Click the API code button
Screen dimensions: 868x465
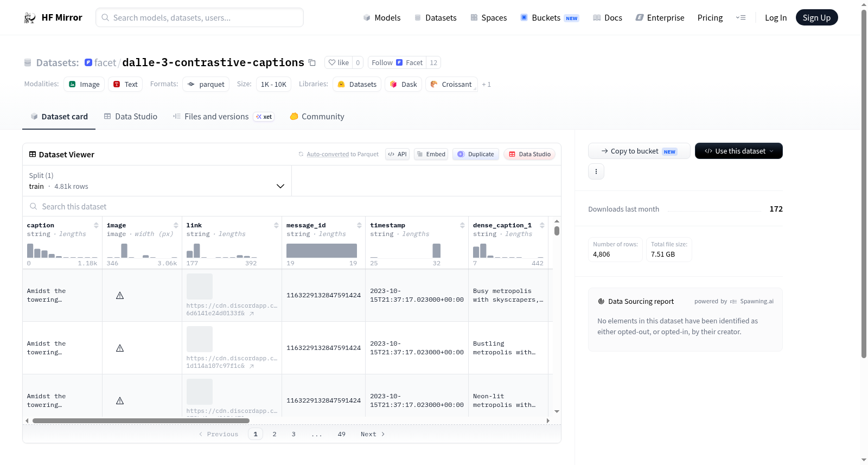click(397, 154)
